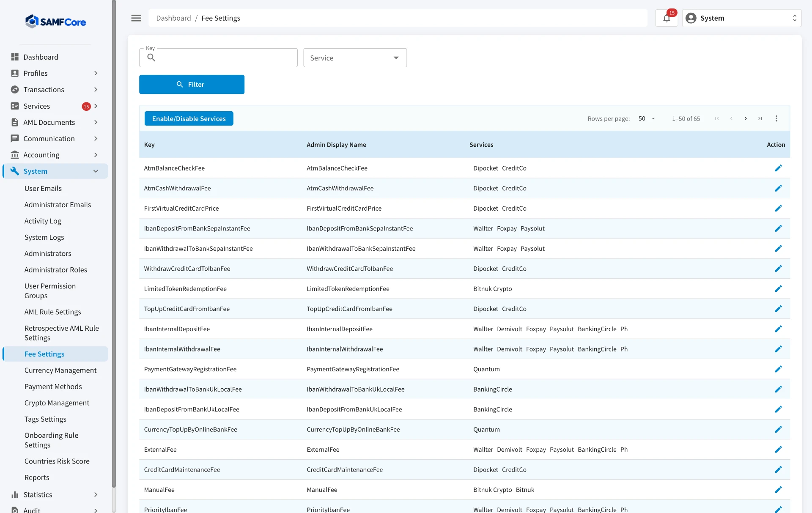The image size is (812, 513).
Task: Edit the AtmBalanceCheckFee row
Action: (x=778, y=168)
